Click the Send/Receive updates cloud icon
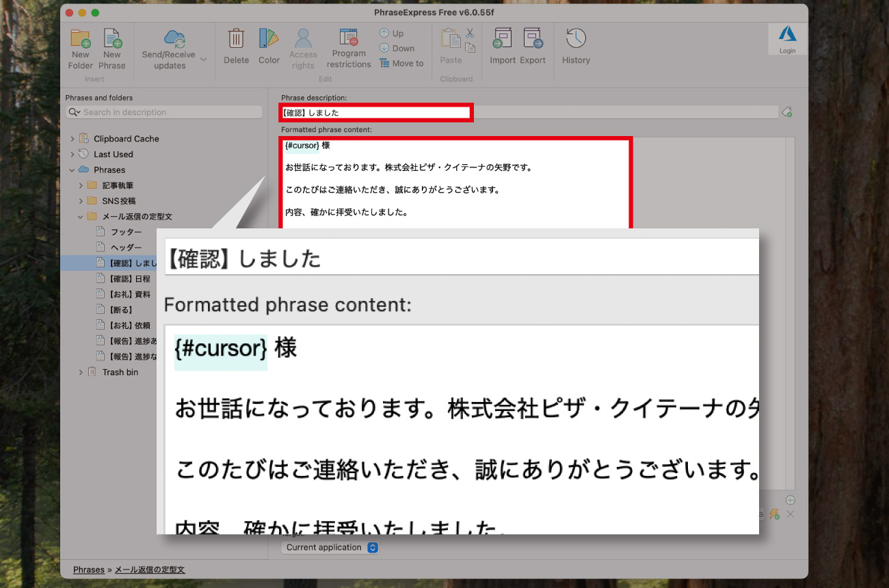This screenshot has height=588, width=889. click(x=174, y=39)
